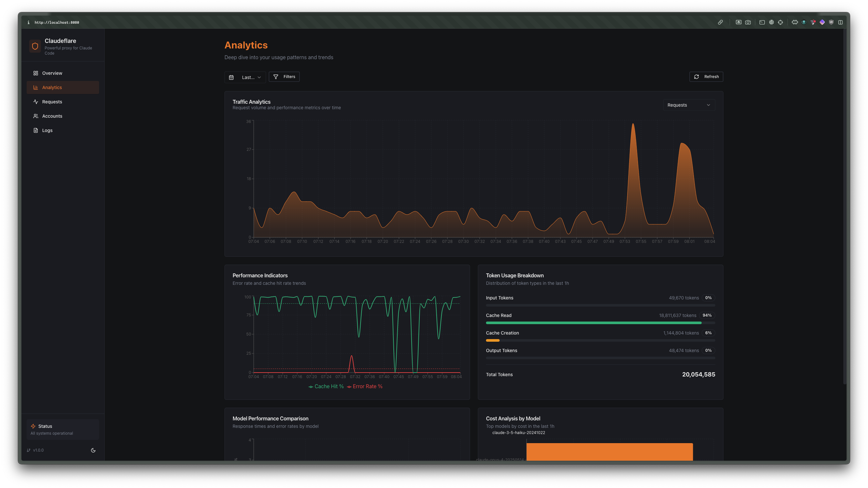The height and width of the screenshot is (488, 868).
Task: Navigate to the Requests section
Action: pyautogui.click(x=52, y=101)
